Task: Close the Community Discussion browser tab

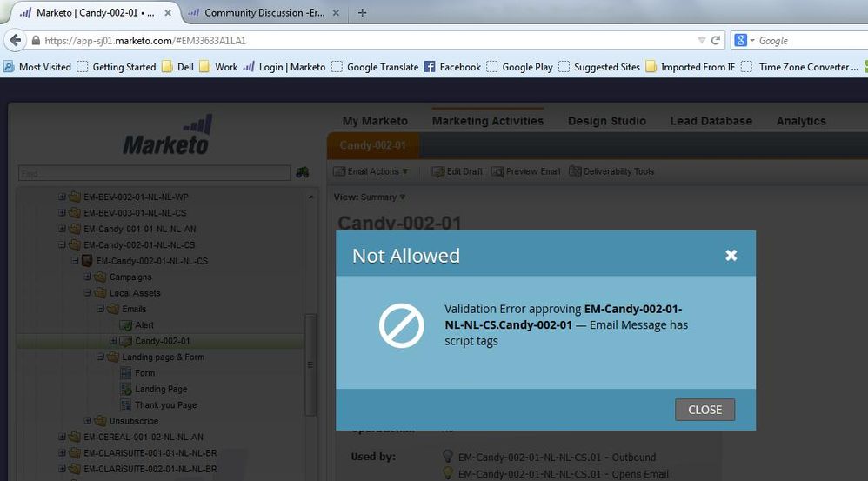Action: pos(336,13)
